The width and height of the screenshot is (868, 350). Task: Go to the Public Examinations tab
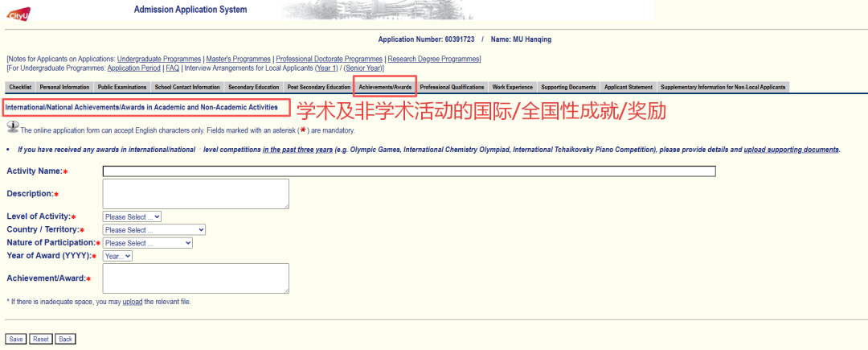point(122,87)
